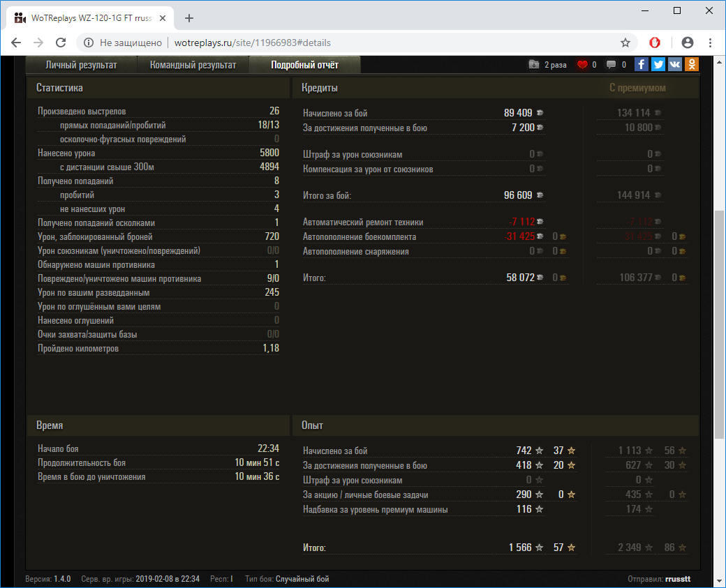Reload the page
Screen dimensions: 726x588
(61, 43)
